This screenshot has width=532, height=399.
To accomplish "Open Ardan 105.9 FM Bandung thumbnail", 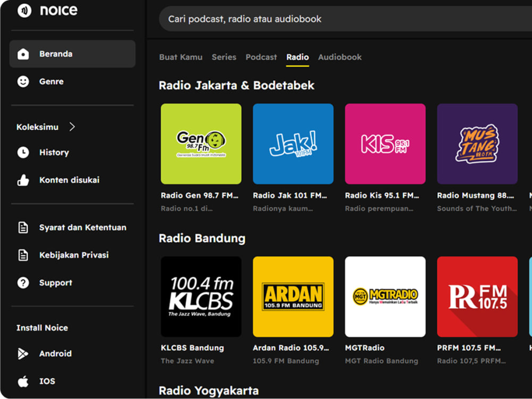I will point(293,296).
